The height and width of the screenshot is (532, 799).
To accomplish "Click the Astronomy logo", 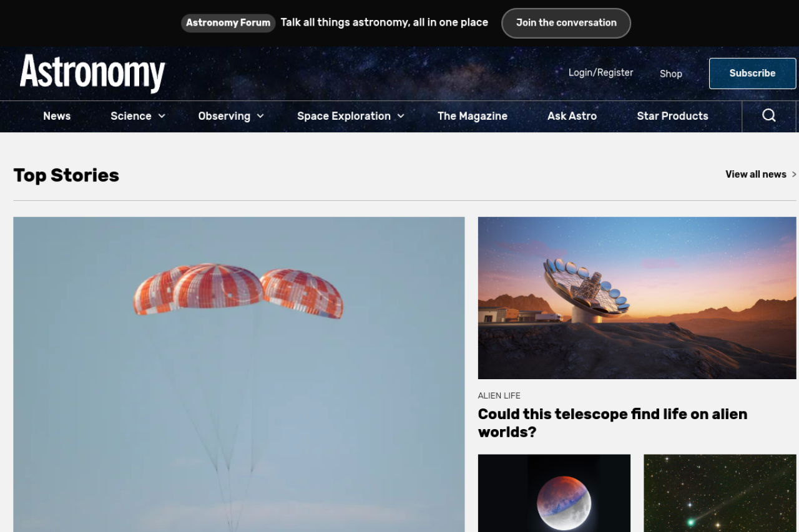I will pyautogui.click(x=92, y=73).
